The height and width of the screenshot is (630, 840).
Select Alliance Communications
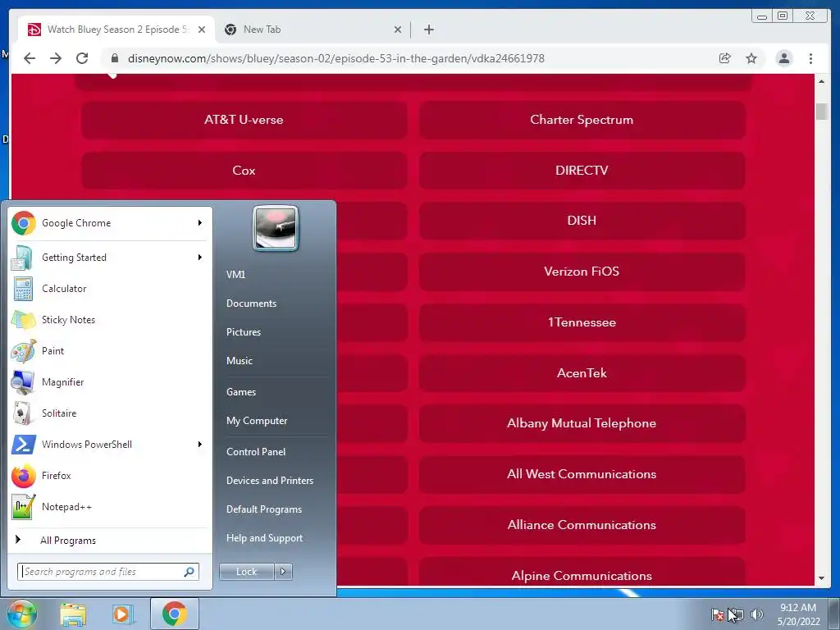click(582, 525)
